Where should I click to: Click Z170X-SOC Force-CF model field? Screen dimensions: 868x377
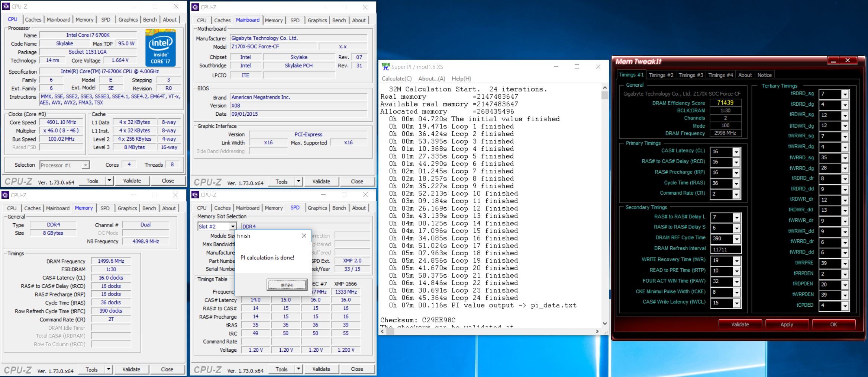click(x=274, y=47)
